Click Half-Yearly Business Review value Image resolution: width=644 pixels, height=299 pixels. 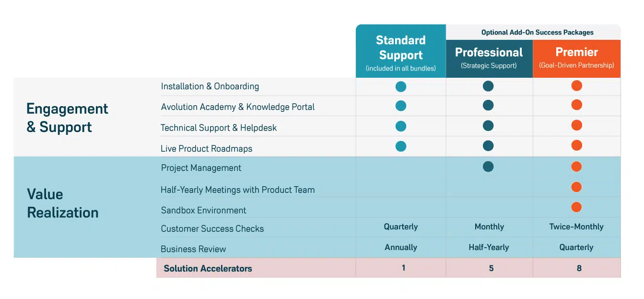tap(489, 248)
